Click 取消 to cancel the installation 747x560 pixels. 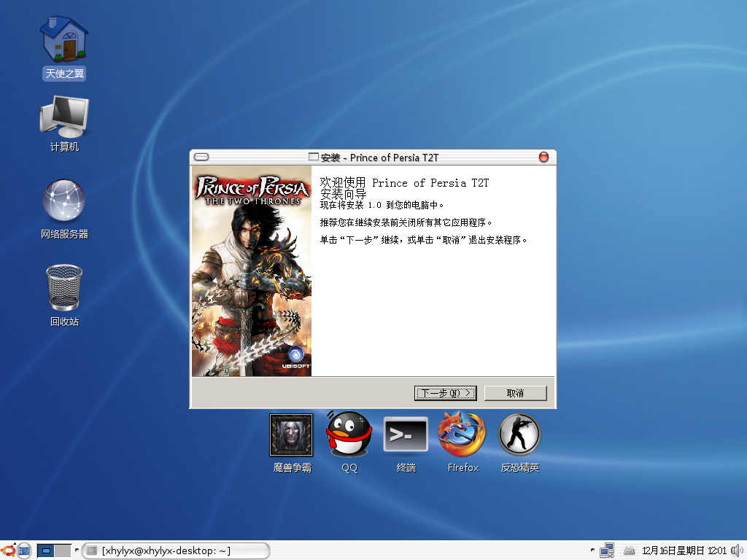coord(516,393)
